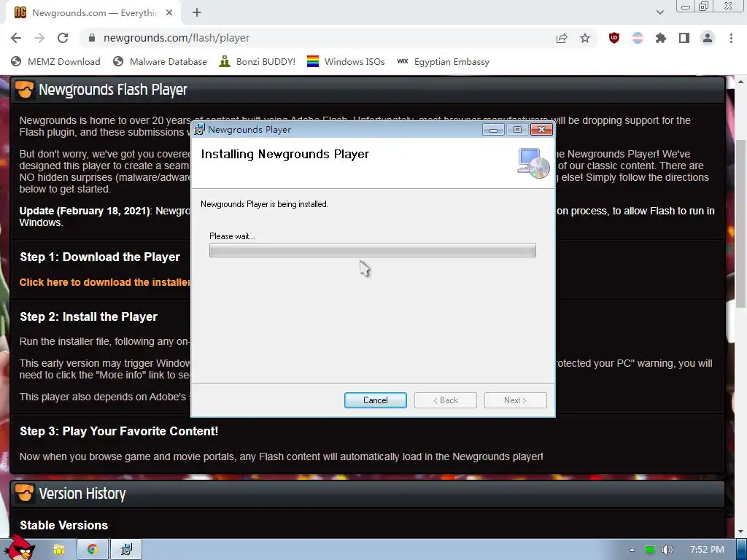The image size is (747, 560).
Task: Show hidden system tray icons
Action: pos(632,550)
